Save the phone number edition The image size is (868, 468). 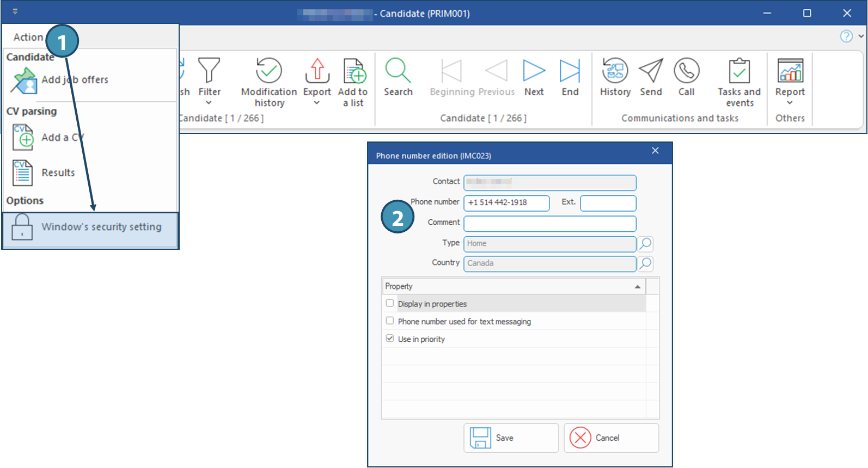(511, 438)
